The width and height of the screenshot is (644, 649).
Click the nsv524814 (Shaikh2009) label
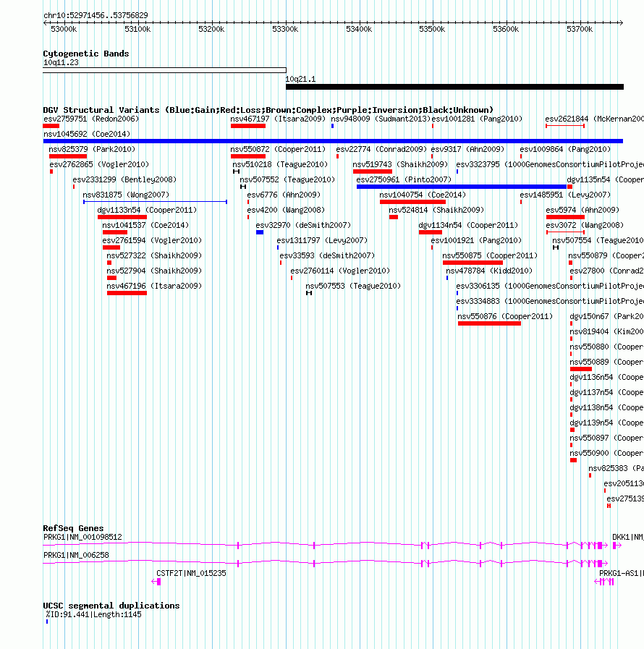(436, 210)
